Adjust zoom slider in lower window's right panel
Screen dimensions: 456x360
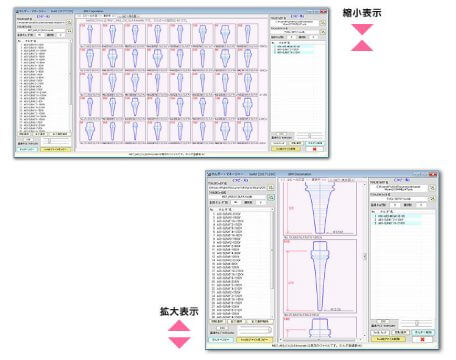417,323
